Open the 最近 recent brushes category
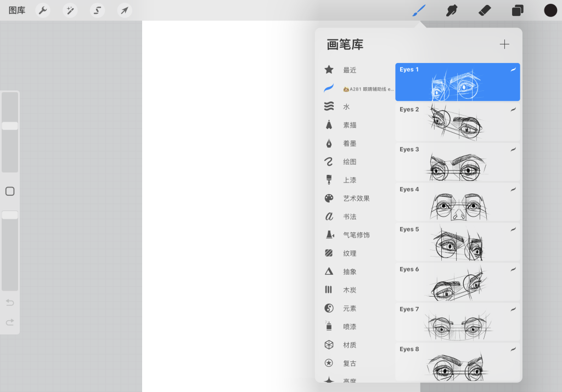The height and width of the screenshot is (392, 562). [350, 70]
